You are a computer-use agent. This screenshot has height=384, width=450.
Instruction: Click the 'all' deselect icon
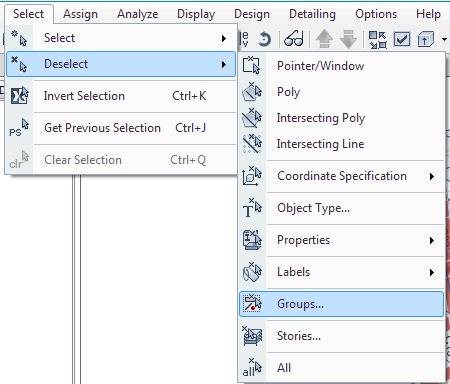(252, 368)
